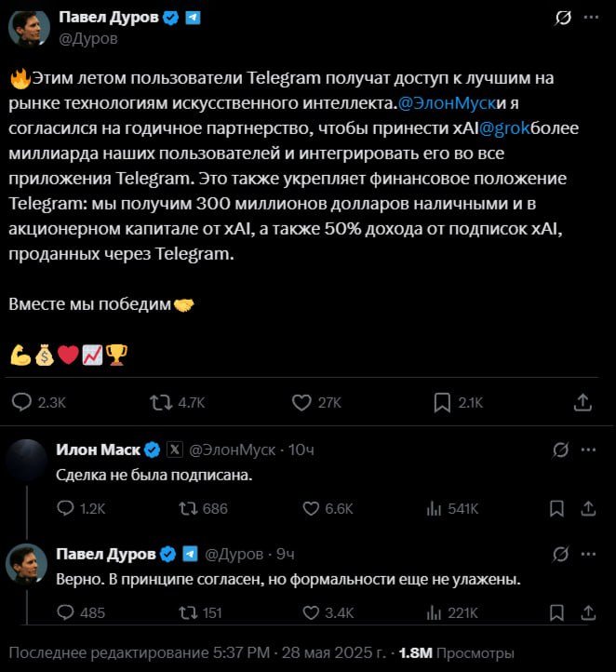This screenshot has width=616, height=672.
Task: Open more options on Durov's 9h reply
Action: tap(588, 554)
